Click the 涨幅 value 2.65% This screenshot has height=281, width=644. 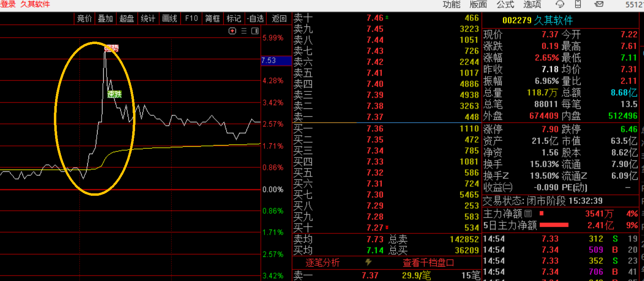(x=547, y=58)
